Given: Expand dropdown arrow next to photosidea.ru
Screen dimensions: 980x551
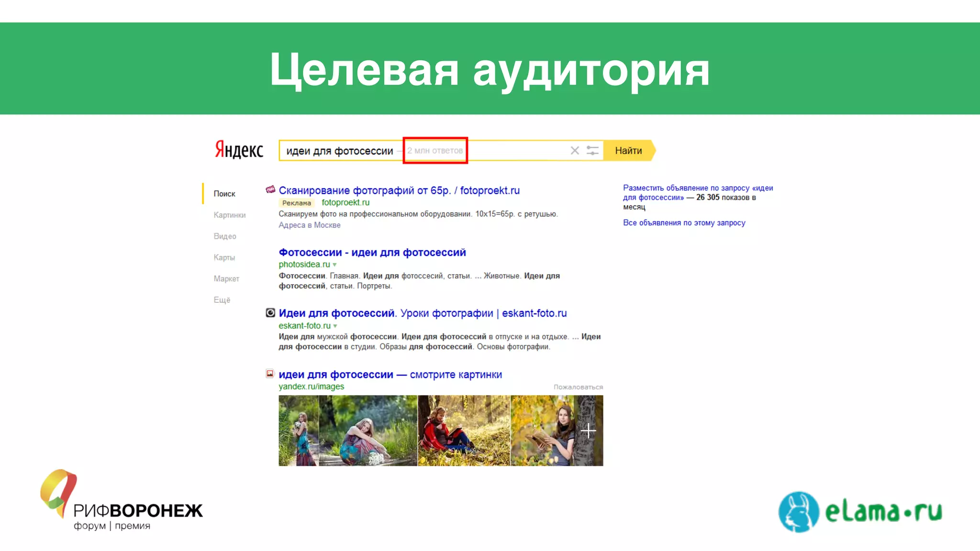Looking at the screenshot, I should (335, 264).
